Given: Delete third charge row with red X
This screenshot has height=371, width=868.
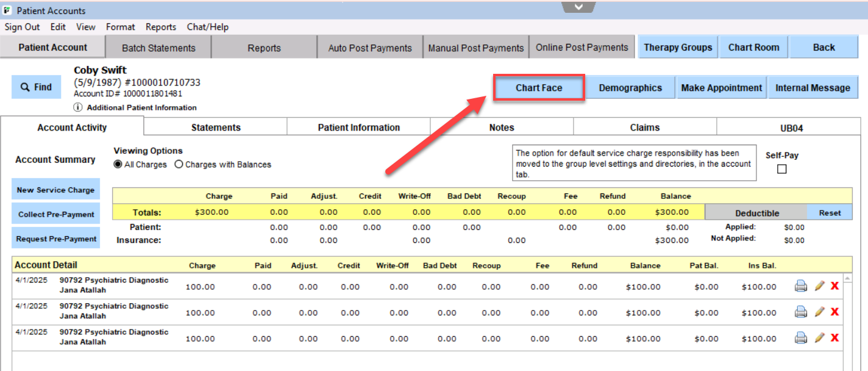Looking at the screenshot, I should pyautogui.click(x=835, y=338).
